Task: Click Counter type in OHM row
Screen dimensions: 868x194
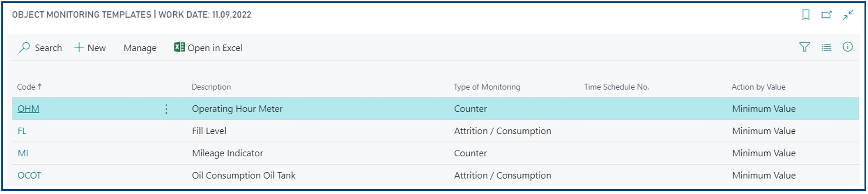Action: (x=470, y=109)
